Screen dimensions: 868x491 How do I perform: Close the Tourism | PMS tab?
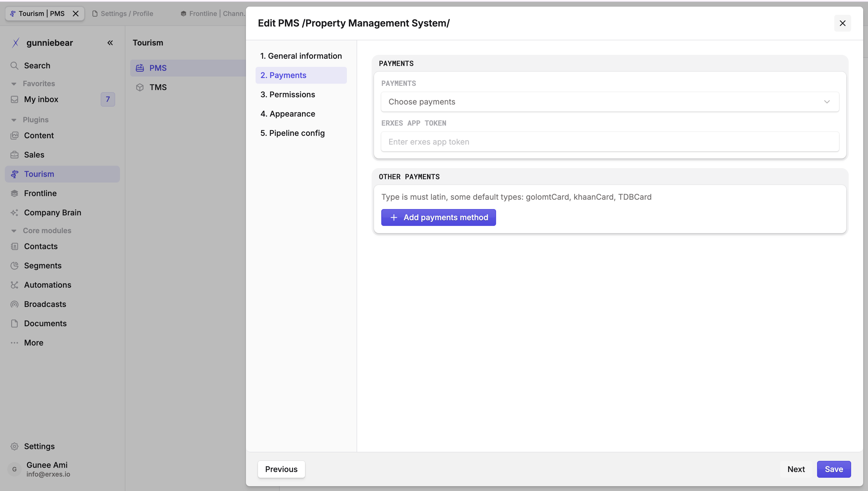76,14
